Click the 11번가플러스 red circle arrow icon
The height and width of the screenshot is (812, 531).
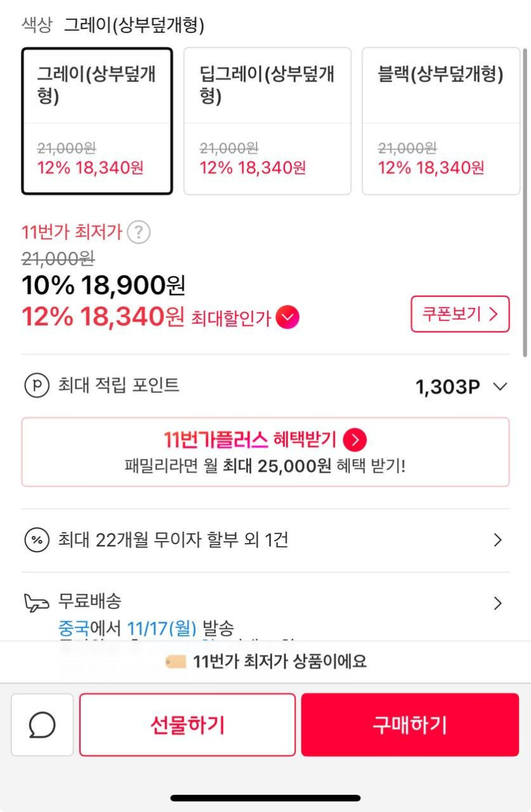coord(355,439)
